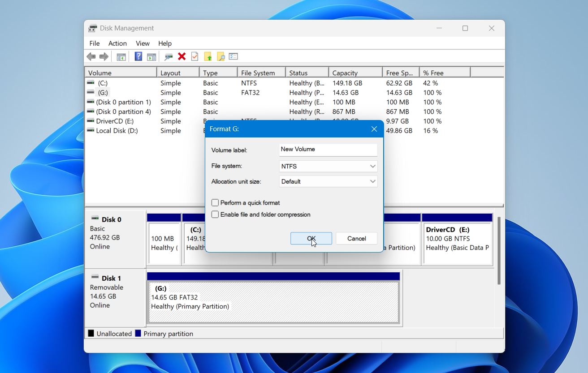Image resolution: width=588 pixels, height=373 pixels.
Task: Click the drive icon next to DriverCD (E:)
Action: (91, 121)
